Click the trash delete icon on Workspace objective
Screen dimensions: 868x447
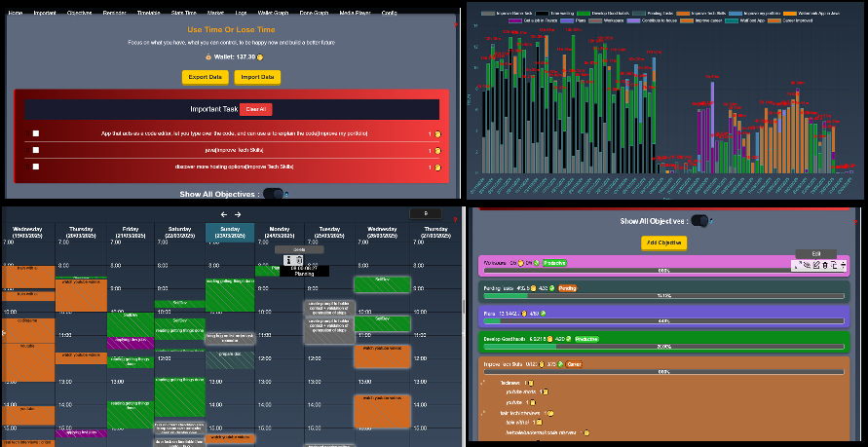(825, 265)
